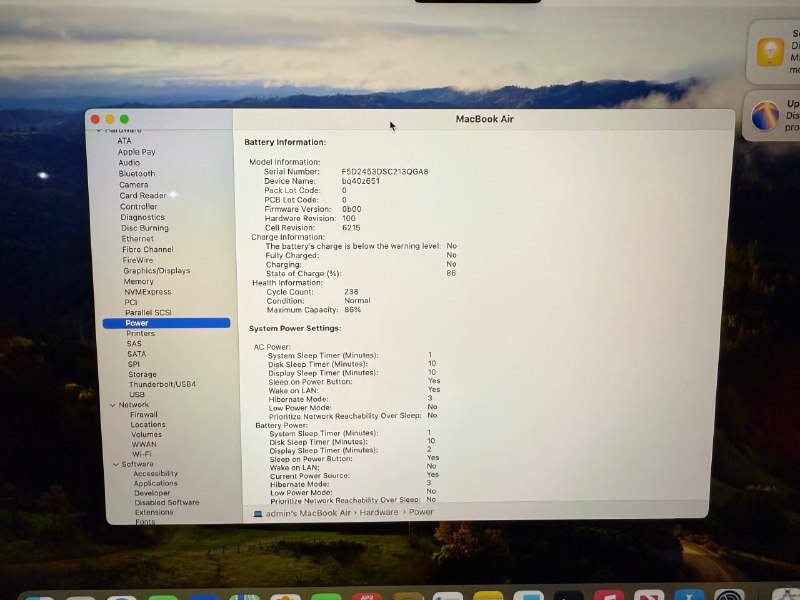
Task: Collapse the Network section chevron
Action: click(113, 405)
